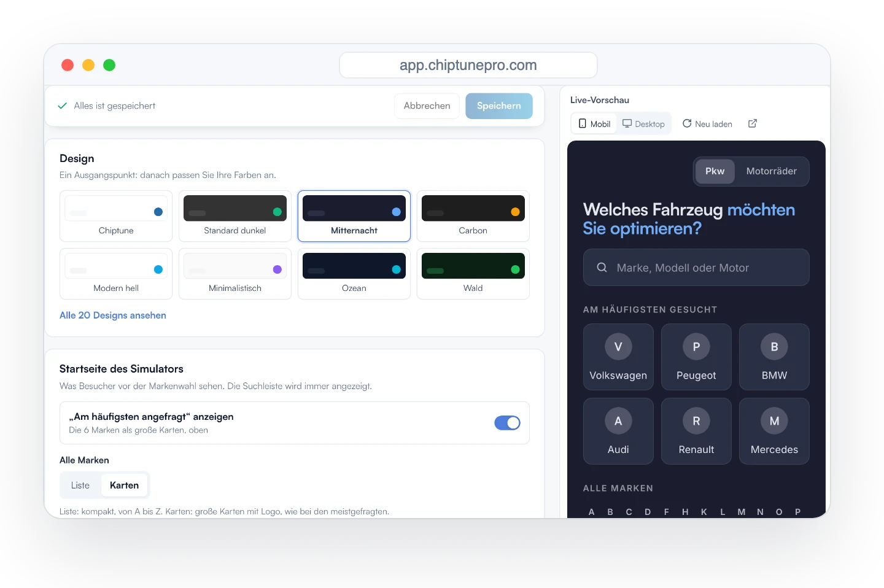Jump to letter P in brand index
This screenshot has height=588, width=884.
pos(798,512)
